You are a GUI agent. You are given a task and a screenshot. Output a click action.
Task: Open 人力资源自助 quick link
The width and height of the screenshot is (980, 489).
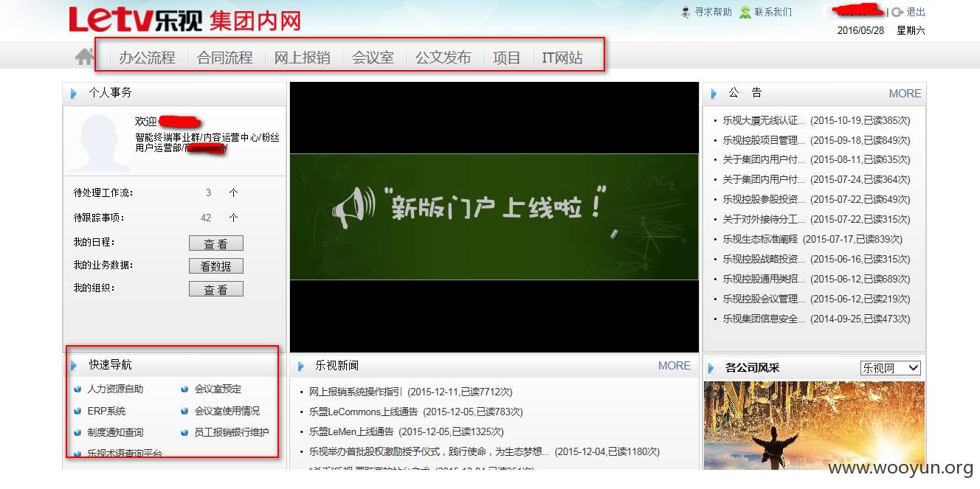click(x=115, y=389)
